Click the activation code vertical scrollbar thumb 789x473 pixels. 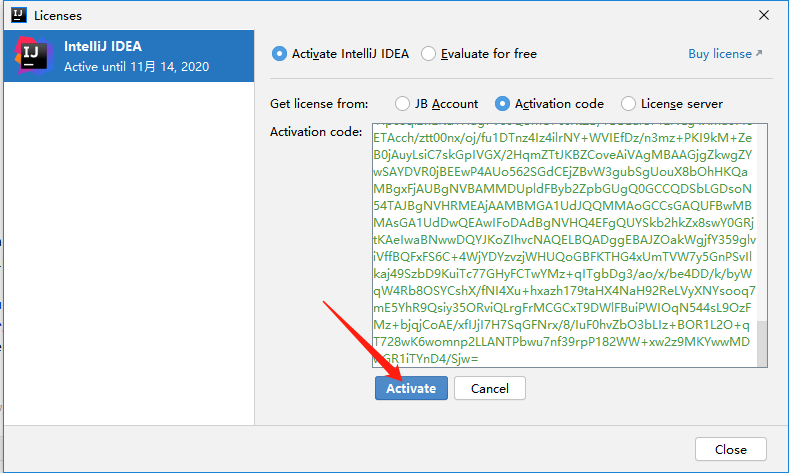pos(762,344)
